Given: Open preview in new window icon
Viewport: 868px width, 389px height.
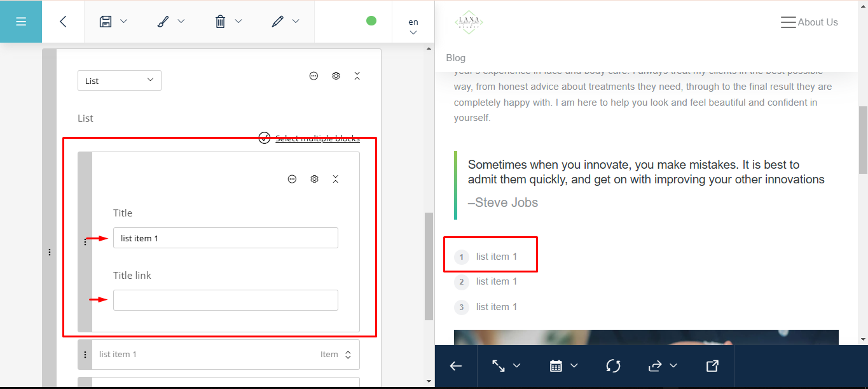Looking at the screenshot, I should (x=712, y=366).
